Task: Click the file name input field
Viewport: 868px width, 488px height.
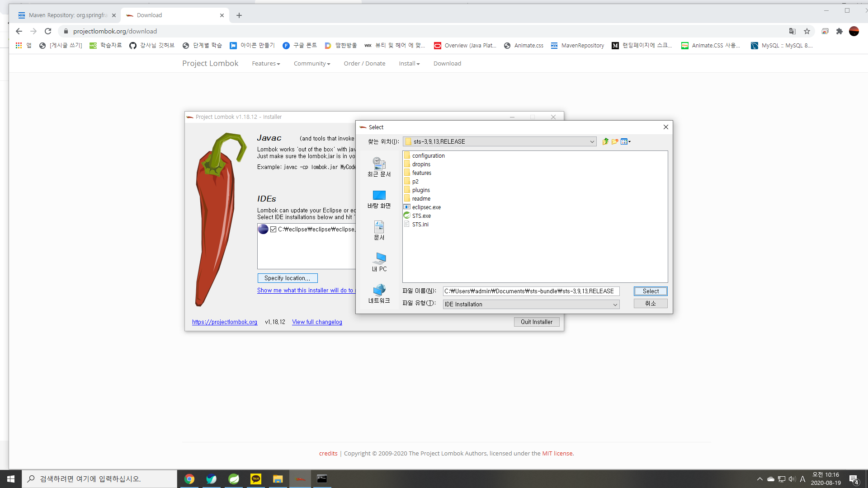Action: coord(531,291)
